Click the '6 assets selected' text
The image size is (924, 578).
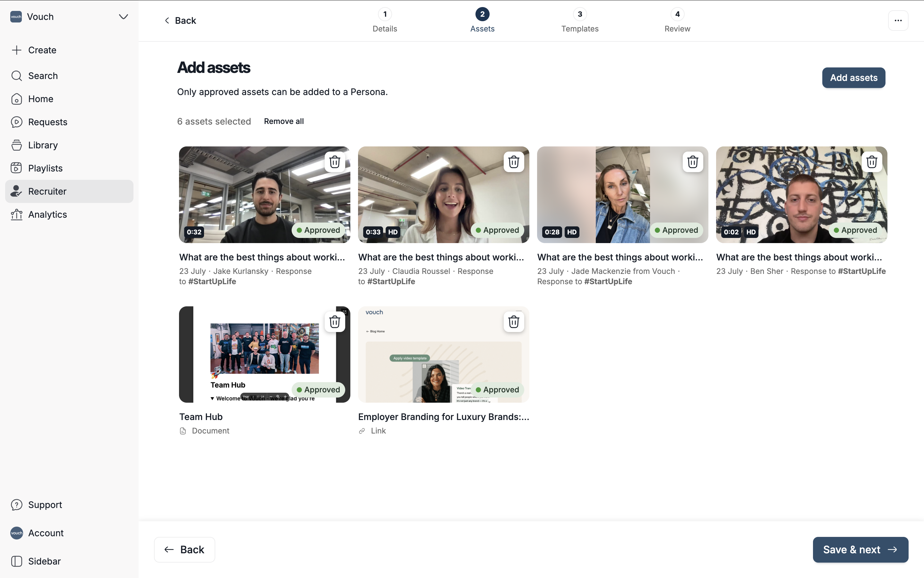(x=214, y=122)
